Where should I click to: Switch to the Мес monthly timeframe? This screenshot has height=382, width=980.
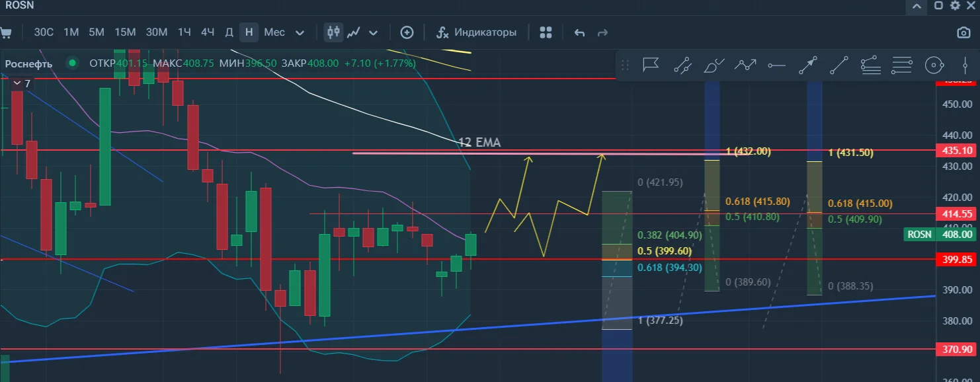pyautogui.click(x=274, y=32)
